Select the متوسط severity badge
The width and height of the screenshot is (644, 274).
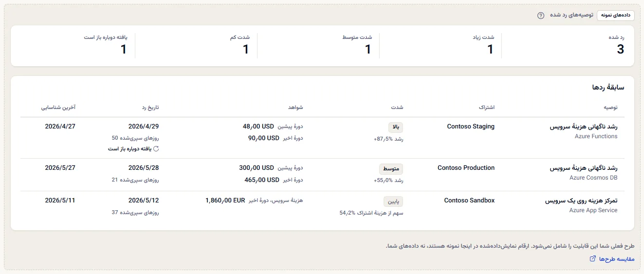(391, 169)
